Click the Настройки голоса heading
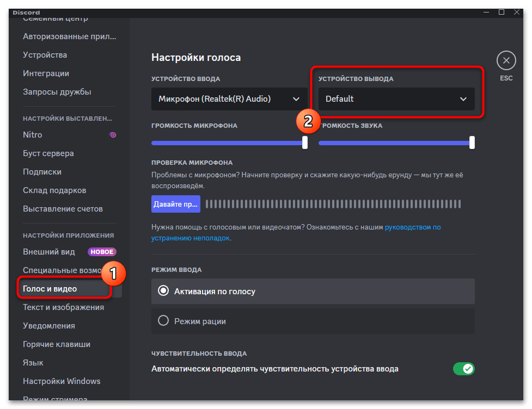The width and height of the screenshot is (532, 409). point(196,57)
